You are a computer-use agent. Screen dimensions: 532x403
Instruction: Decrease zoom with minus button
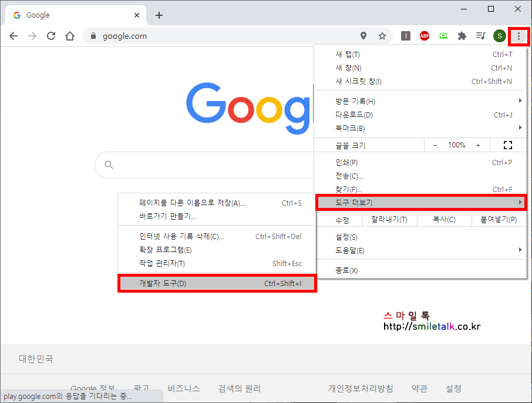(x=435, y=145)
